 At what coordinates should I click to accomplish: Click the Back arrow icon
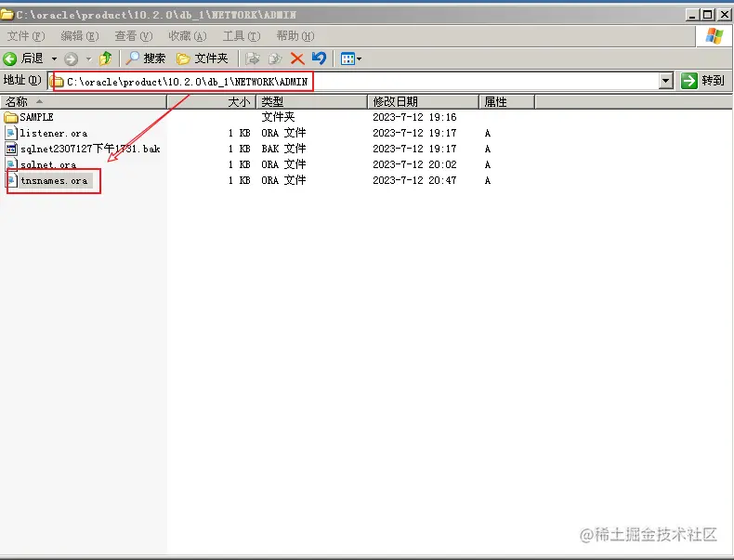(10, 59)
